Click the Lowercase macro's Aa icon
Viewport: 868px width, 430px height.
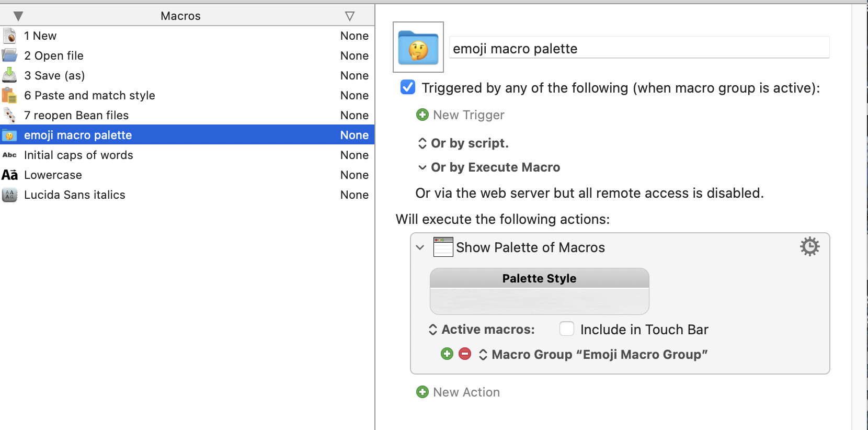tap(9, 175)
